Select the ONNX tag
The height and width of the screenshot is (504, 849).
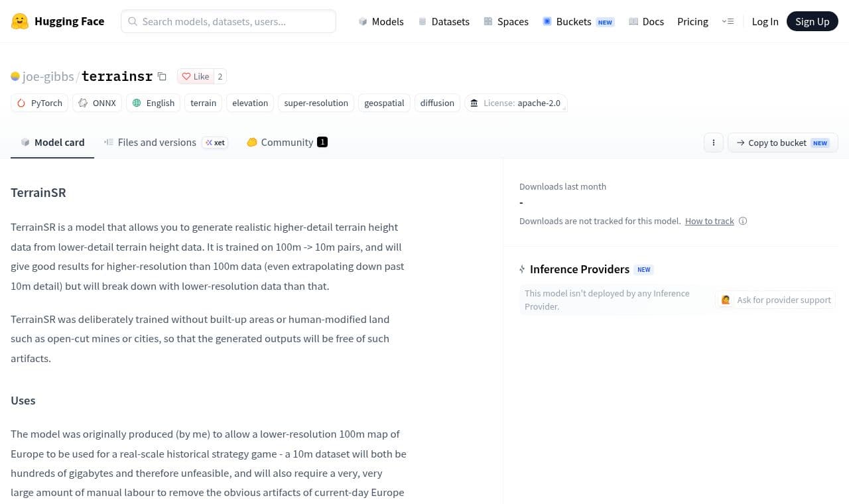pos(97,103)
